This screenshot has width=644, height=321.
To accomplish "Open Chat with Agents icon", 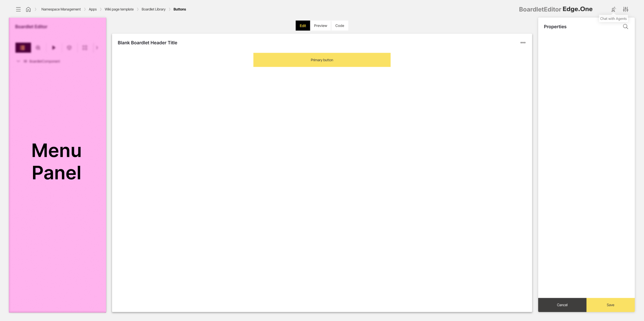I will 613,10.
